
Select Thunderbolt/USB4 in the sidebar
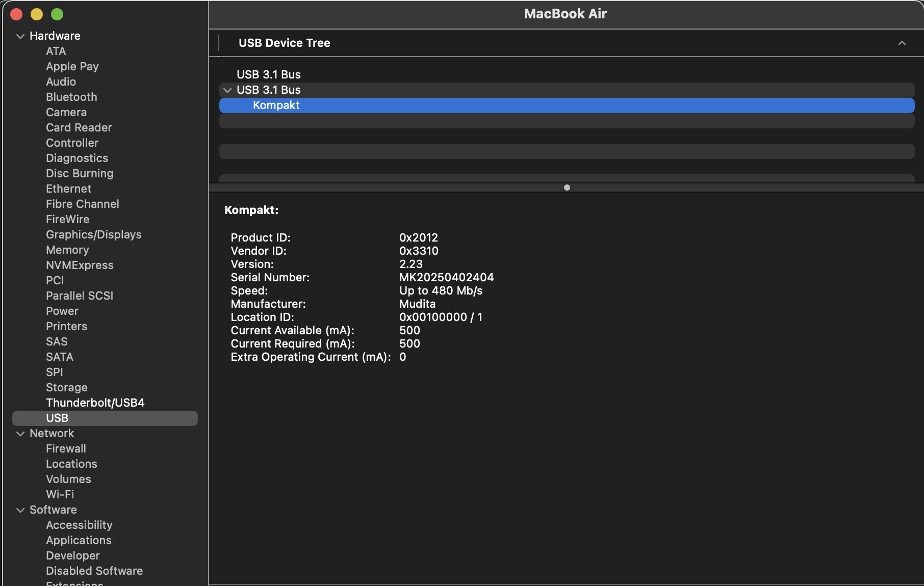click(95, 403)
